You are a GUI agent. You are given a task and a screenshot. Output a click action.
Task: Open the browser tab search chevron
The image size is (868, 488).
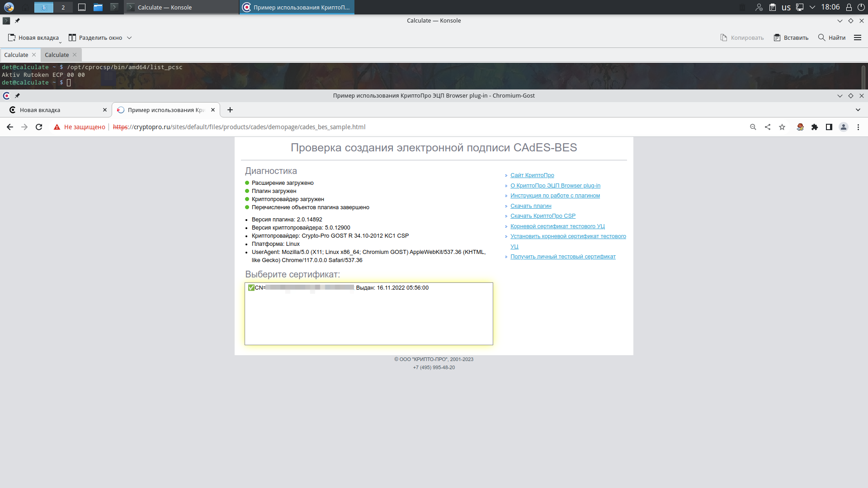[x=858, y=110]
